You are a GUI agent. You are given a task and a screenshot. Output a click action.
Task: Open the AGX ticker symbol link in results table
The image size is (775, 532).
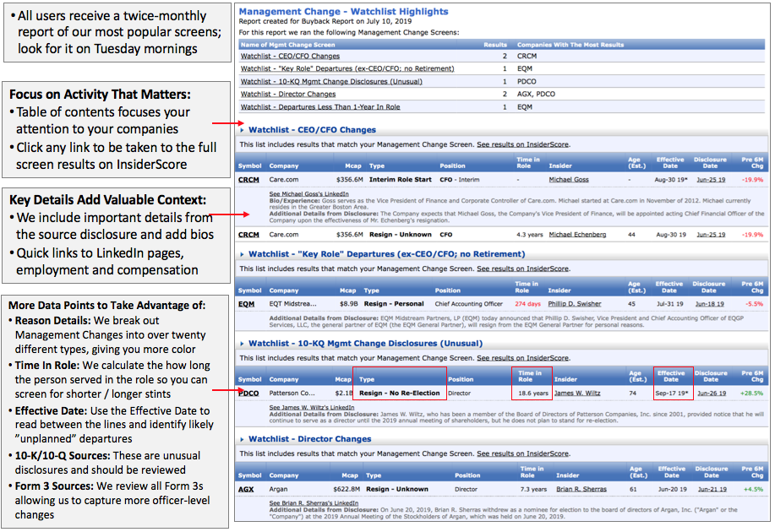(246, 489)
